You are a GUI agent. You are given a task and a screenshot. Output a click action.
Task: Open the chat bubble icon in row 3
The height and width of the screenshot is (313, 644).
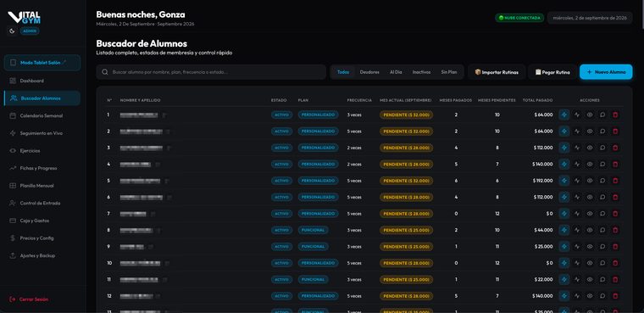pyautogui.click(x=602, y=148)
